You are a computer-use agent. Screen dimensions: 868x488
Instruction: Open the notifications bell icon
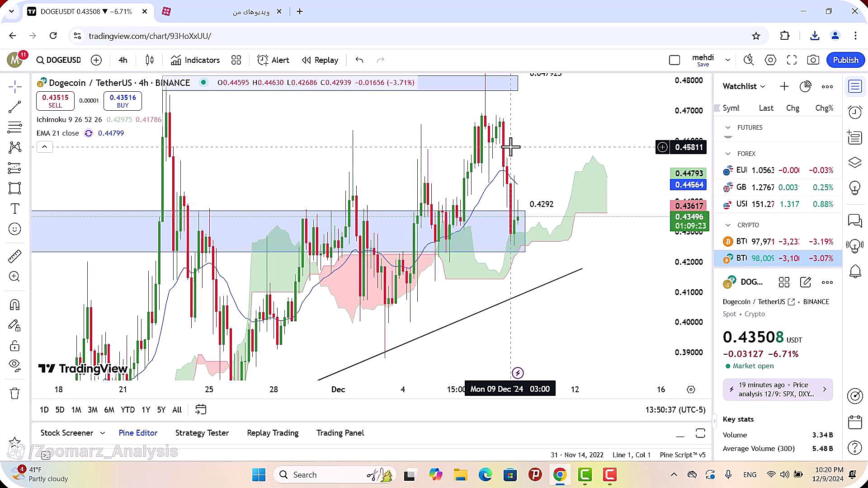point(855,272)
